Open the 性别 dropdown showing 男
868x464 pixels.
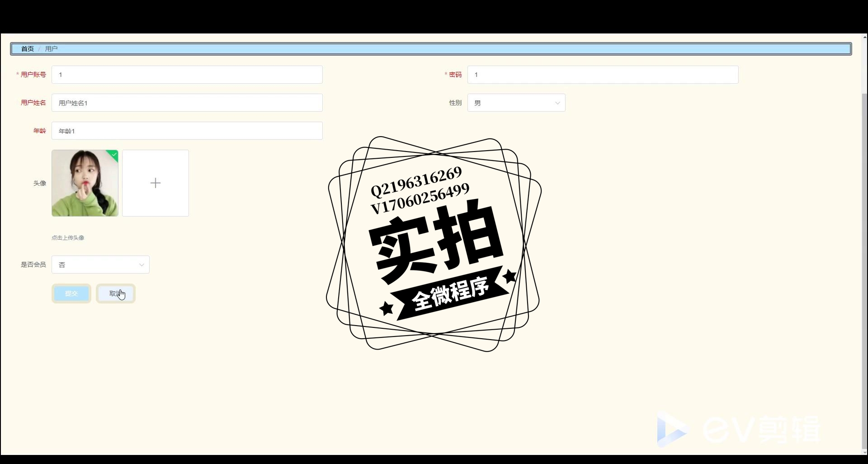(516, 103)
